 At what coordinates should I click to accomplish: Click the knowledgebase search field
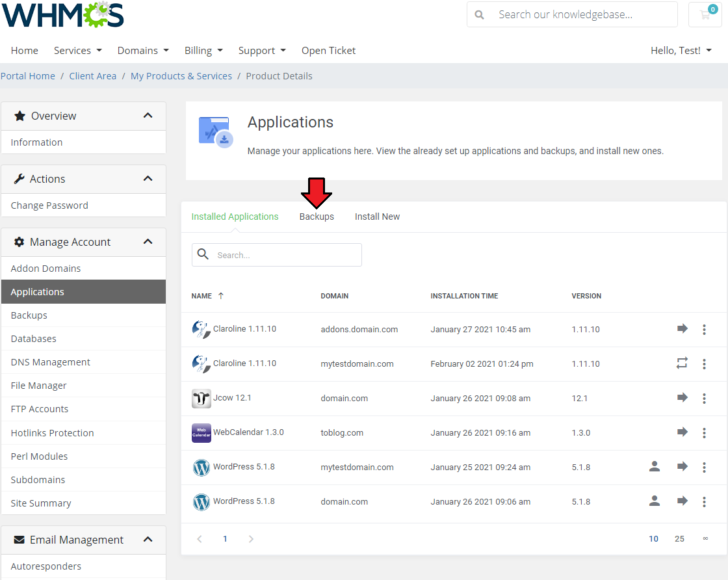coord(573,14)
